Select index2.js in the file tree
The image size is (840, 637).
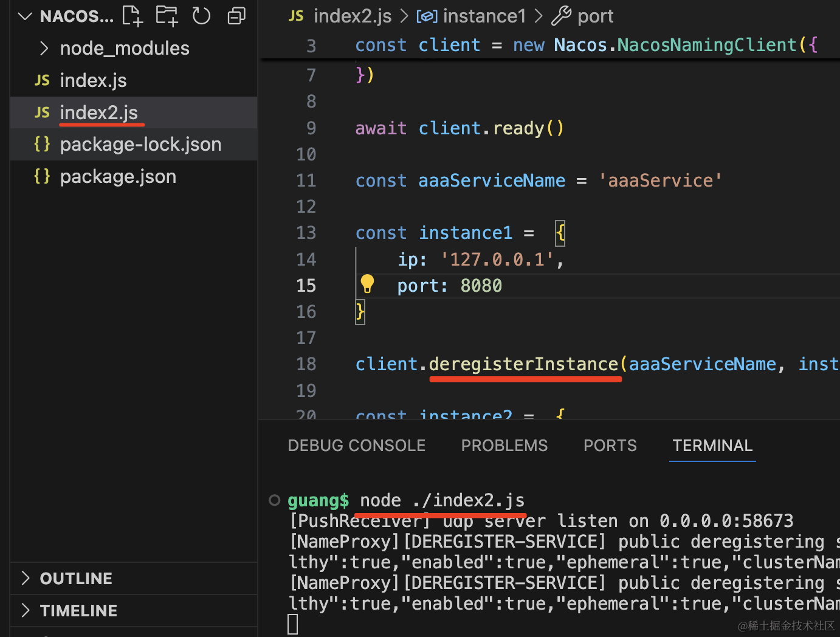click(98, 112)
